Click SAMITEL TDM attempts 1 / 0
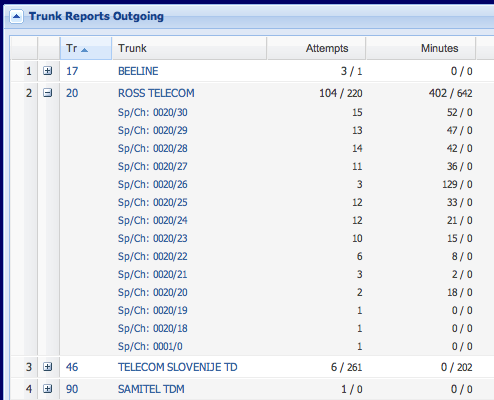Image resolution: width=494 pixels, height=400 pixels. [351, 389]
